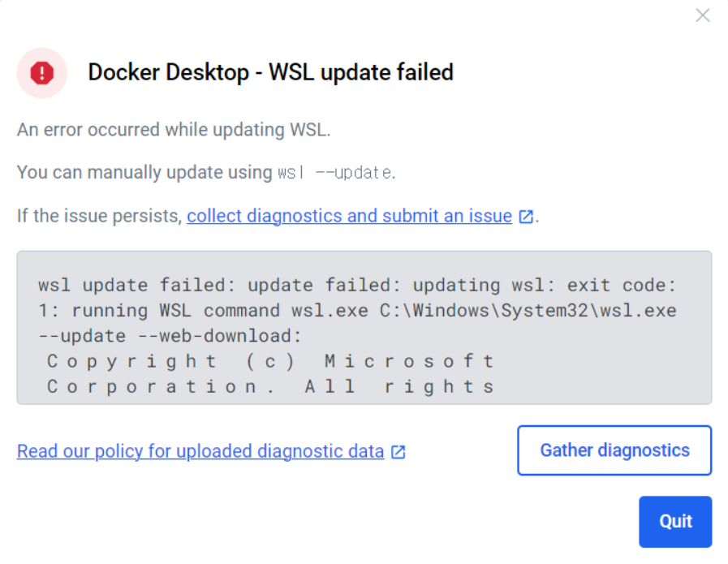Quit Docker Desktop with the Quit button

[x=675, y=521]
